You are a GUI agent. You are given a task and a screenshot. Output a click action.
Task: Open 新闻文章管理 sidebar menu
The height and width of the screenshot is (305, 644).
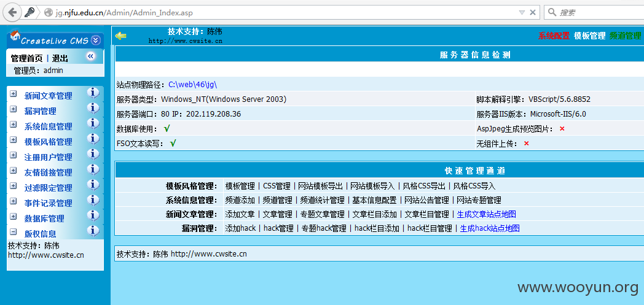pos(48,96)
